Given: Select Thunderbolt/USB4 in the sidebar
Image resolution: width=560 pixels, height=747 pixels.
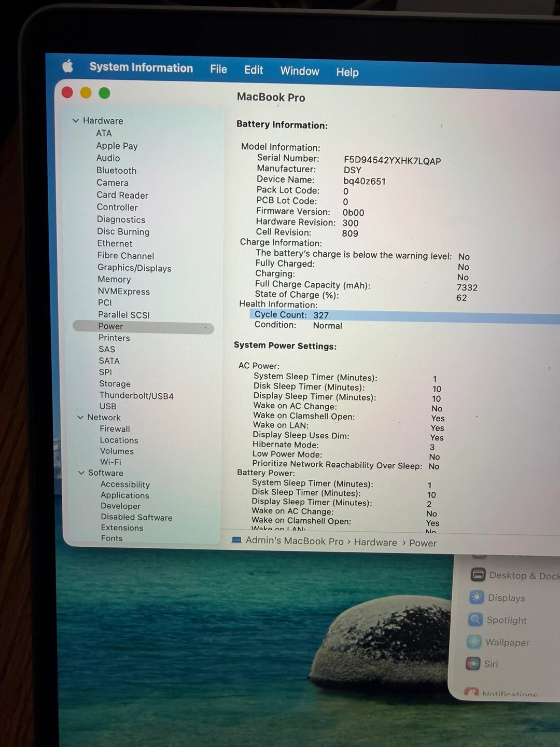Looking at the screenshot, I should [x=137, y=396].
